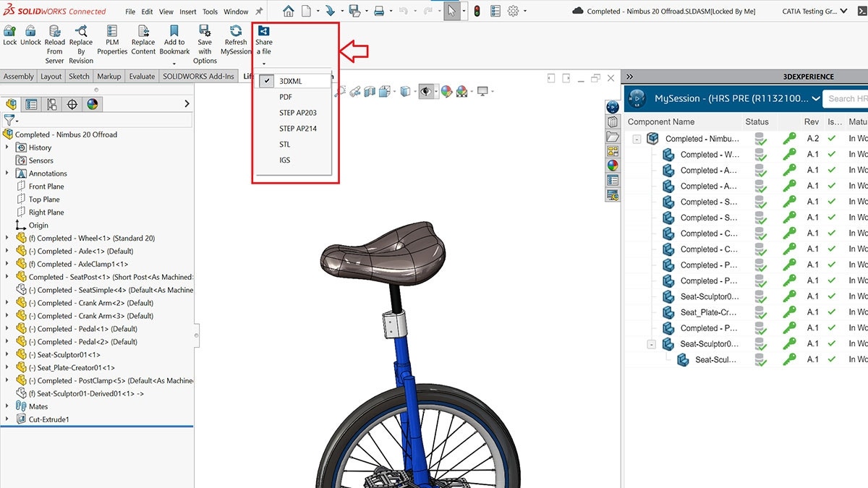Click the Share a file icon

pos(264,30)
